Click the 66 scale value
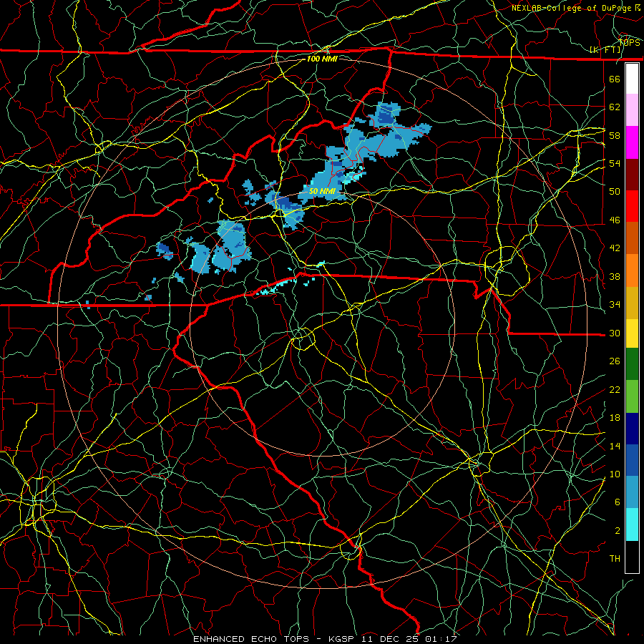Viewport: 644px width, 644px height. coord(615,79)
